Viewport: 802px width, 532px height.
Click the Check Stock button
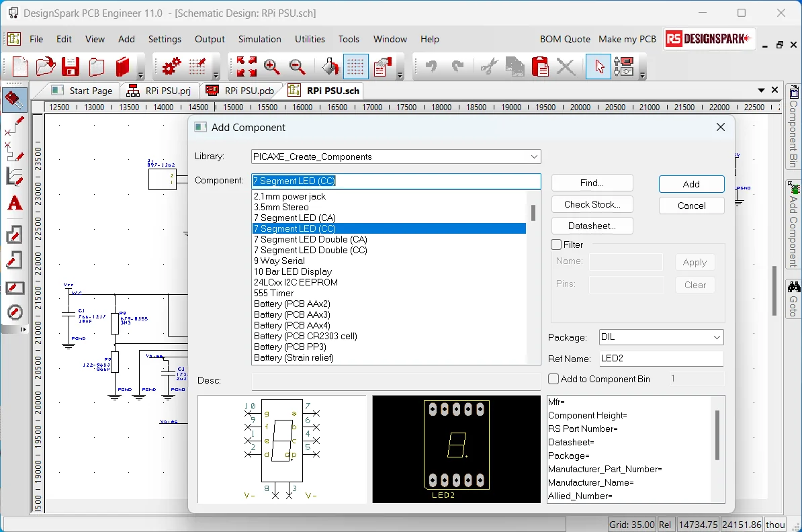(x=592, y=204)
